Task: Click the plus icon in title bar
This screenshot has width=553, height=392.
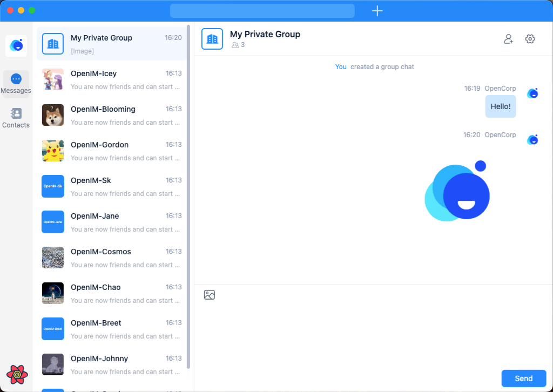Action: (377, 11)
